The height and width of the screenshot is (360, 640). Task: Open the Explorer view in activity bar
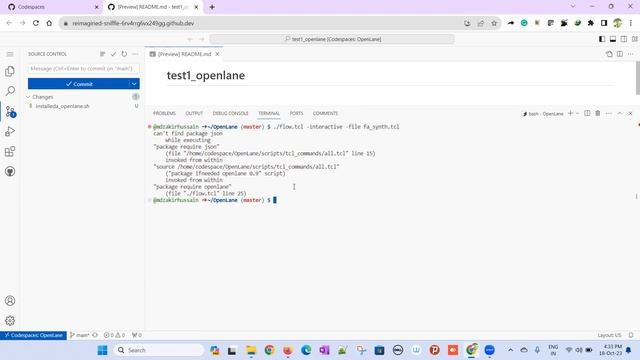pyautogui.click(x=10, y=71)
